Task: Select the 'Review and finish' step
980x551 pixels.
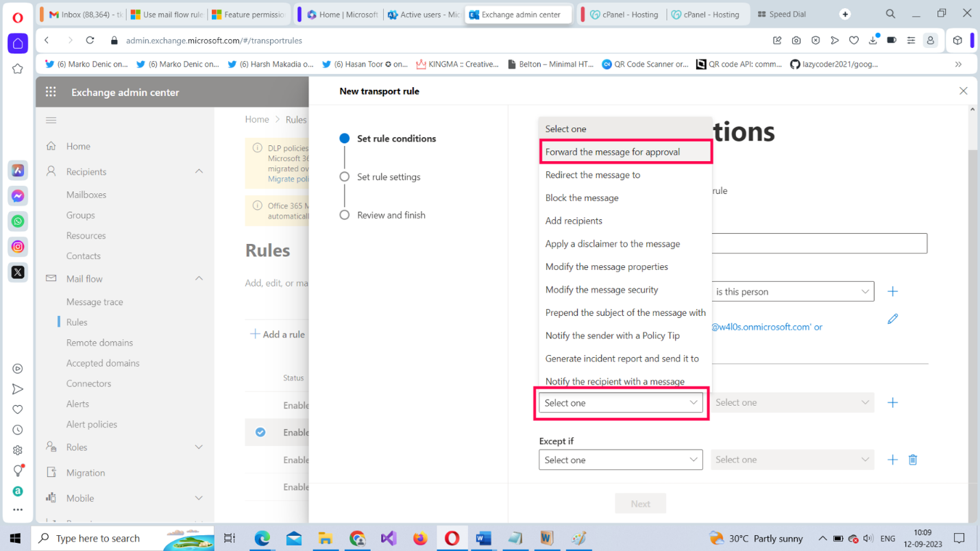Action: (x=391, y=215)
